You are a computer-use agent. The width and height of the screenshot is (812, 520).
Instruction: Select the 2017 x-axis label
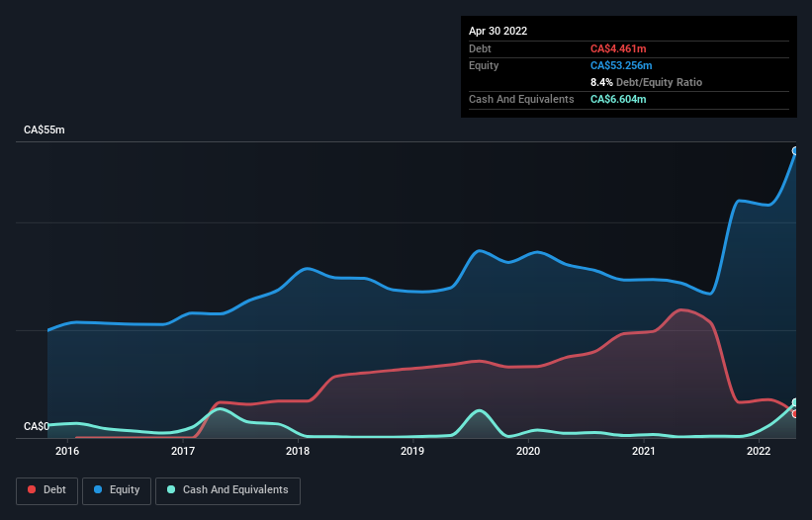point(183,451)
